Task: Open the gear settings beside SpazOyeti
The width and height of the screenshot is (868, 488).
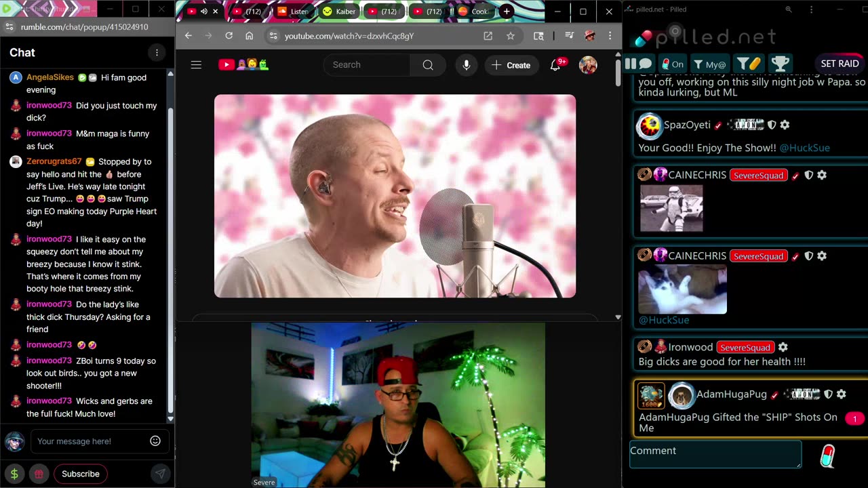Action: click(785, 125)
